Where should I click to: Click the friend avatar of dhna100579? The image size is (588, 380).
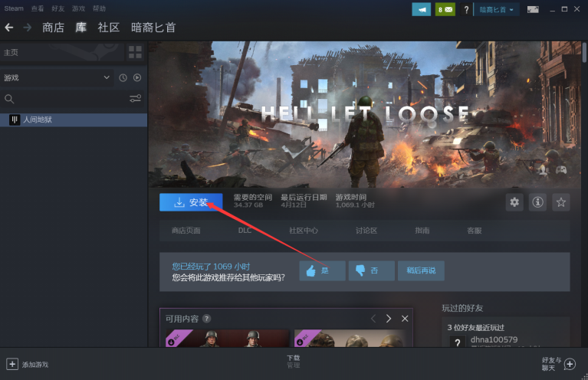coord(457,342)
